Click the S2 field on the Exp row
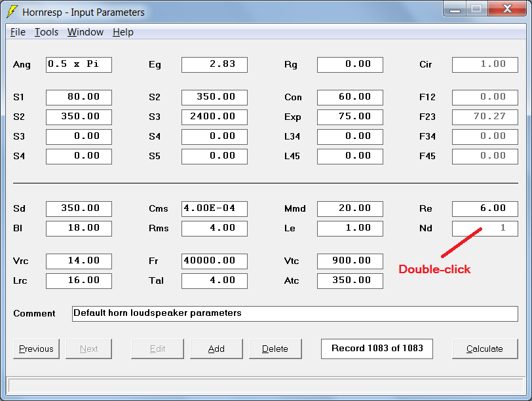Screen dimensions: 532x401 (x=79, y=117)
